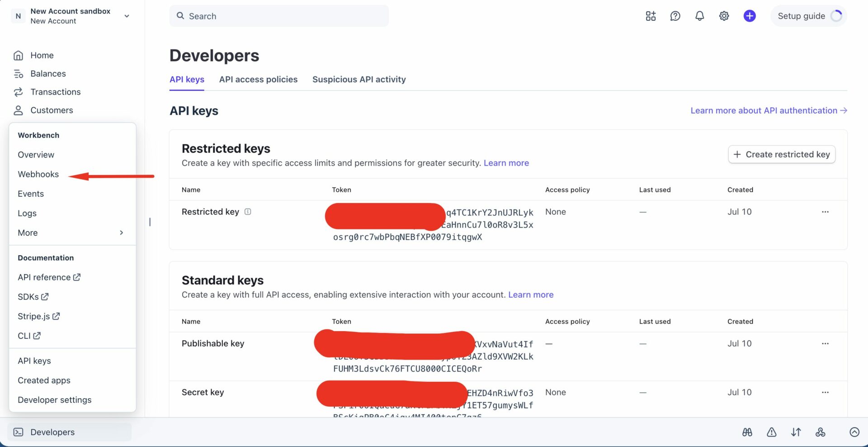This screenshot has width=868, height=447.
Task: Click the N account avatar
Action: (x=18, y=16)
